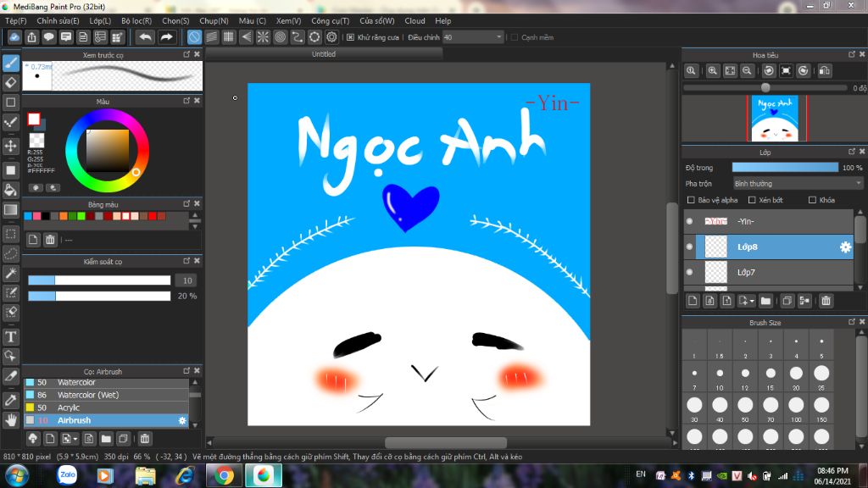The height and width of the screenshot is (488, 868).
Task: Create a new layer folder
Action: (x=765, y=301)
